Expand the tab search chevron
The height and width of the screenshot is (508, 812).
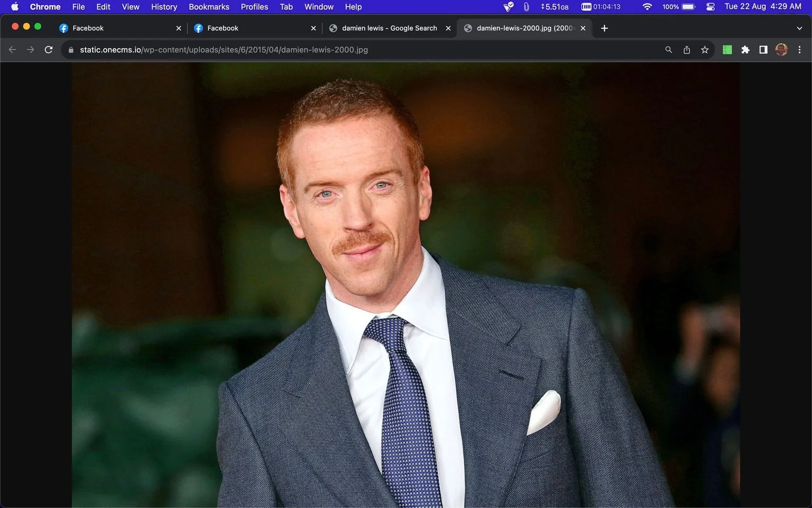click(x=799, y=28)
